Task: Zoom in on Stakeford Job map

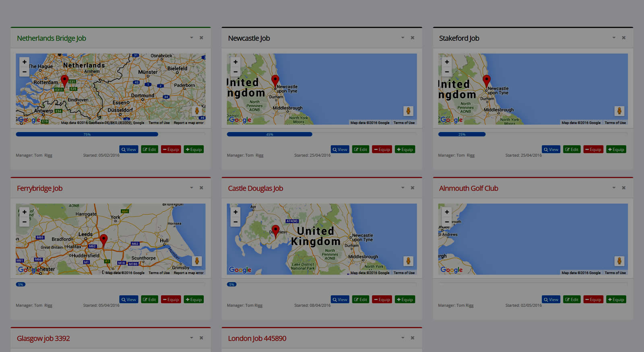Action: [447, 62]
